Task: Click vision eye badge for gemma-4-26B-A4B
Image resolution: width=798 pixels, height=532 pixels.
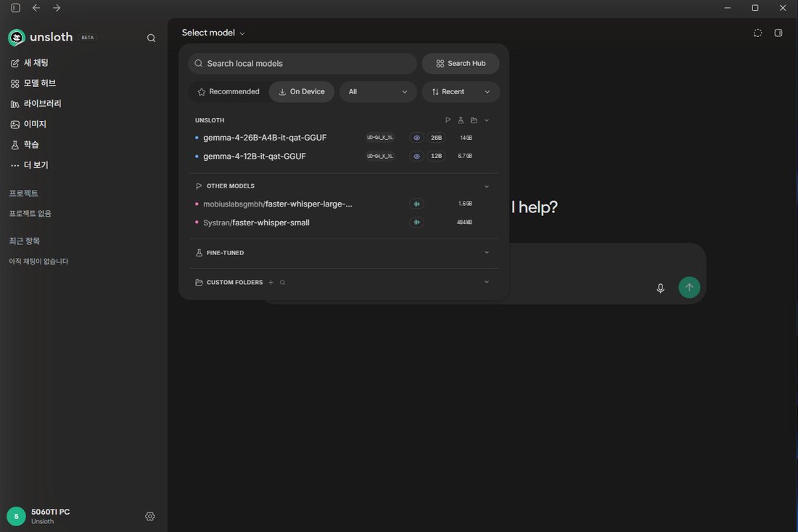Action: coord(416,138)
